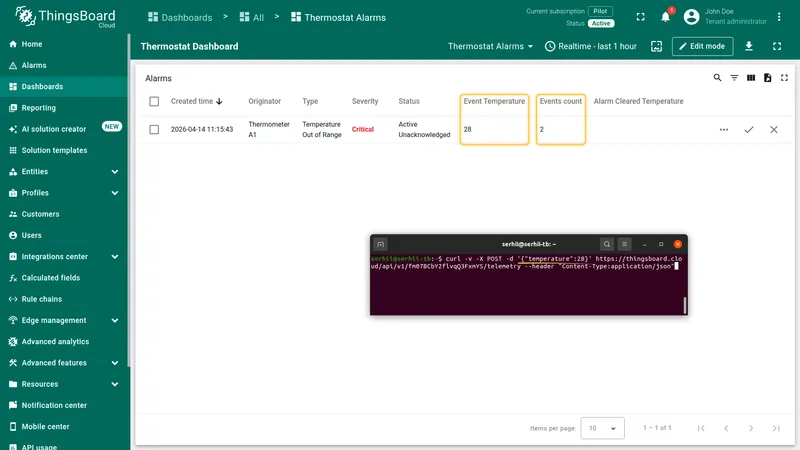Open the user account avatar
This screenshot has height=450, width=800.
pos(691,17)
